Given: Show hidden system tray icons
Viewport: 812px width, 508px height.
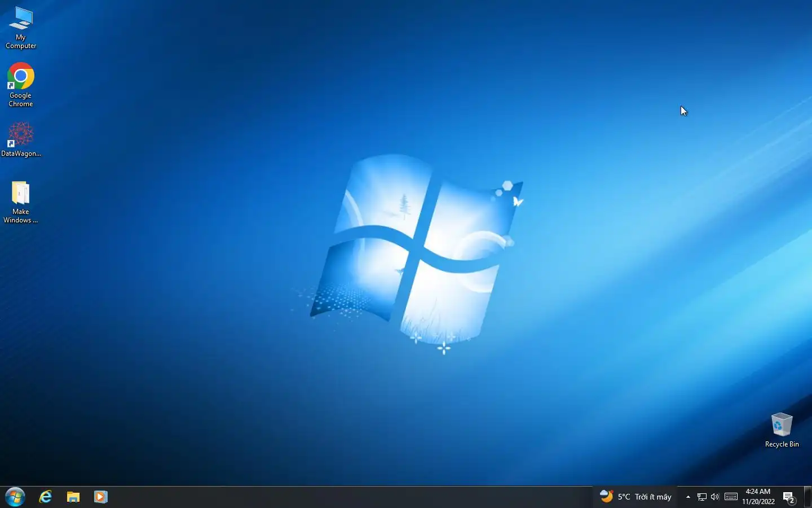Looking at the screenshot, I should 688,497.
